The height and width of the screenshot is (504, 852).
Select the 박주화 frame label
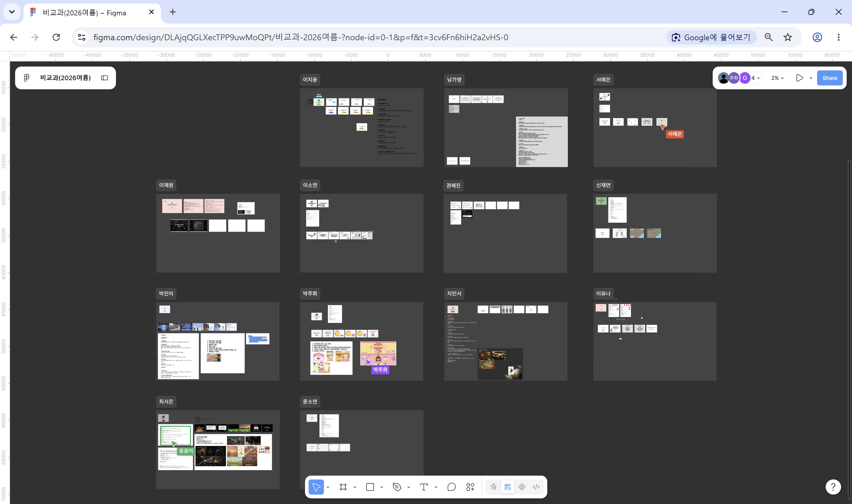pyautogui.click(x=310, y=293)
